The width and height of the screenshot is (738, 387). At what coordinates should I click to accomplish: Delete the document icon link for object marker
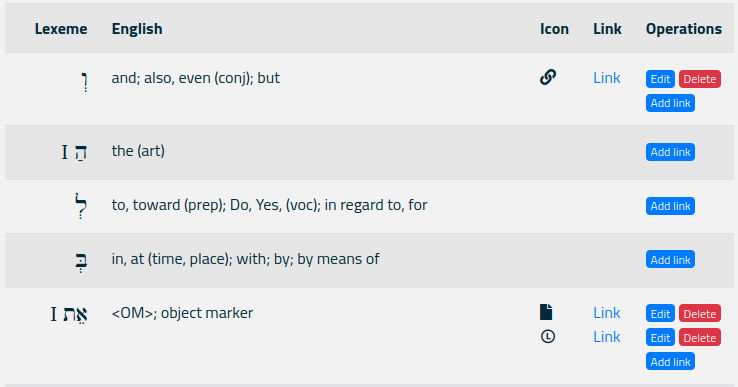click(x=700, y=314)
